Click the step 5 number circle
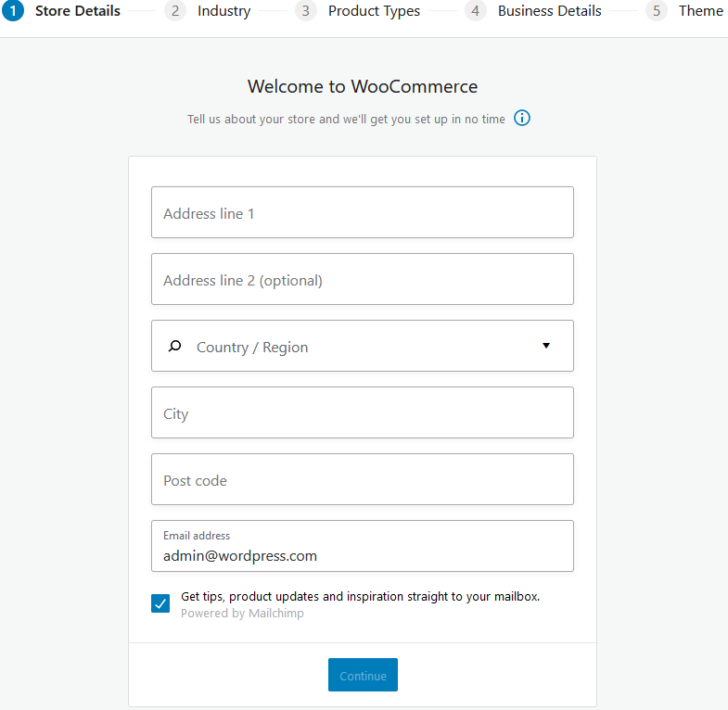The height and width of the screenshot is (710, 728). coord(657,11)
